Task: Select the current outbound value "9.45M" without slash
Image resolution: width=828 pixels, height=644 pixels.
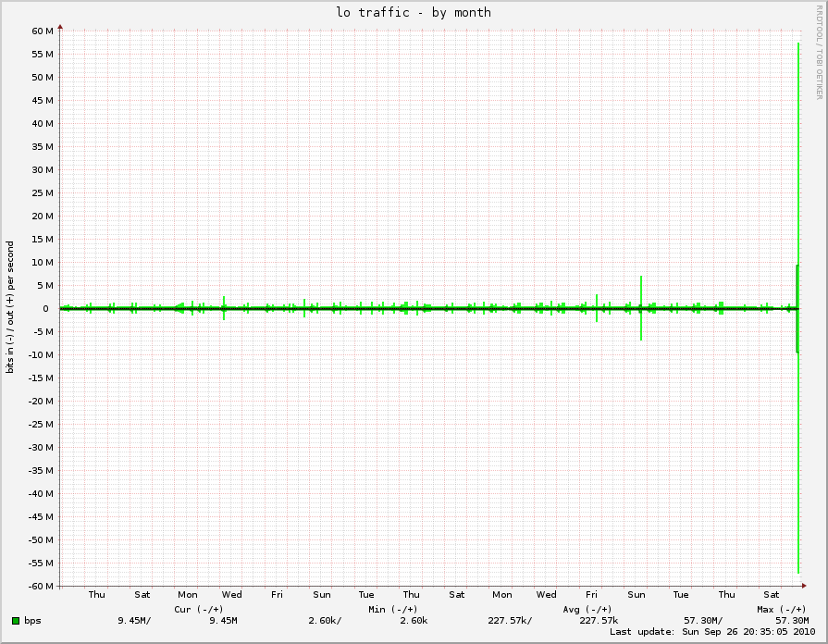Action: click(223, 621)
